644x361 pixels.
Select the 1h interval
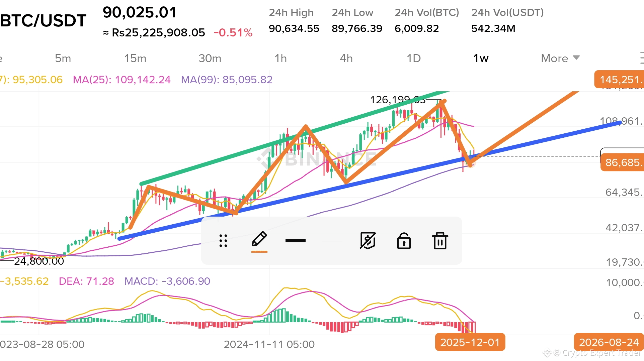[280, 58]
